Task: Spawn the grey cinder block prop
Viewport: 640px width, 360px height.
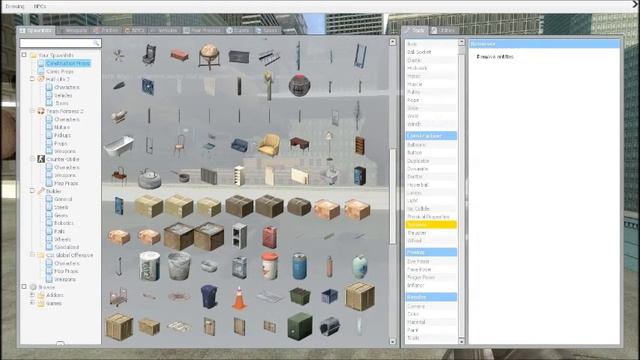Action: pyautogui.click(x=239, y=236)
